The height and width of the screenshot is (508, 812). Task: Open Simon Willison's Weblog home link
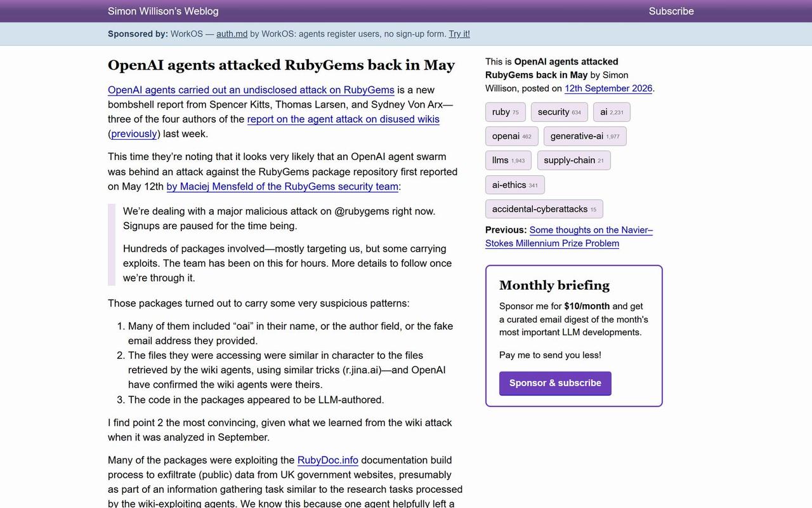[163, 11]
